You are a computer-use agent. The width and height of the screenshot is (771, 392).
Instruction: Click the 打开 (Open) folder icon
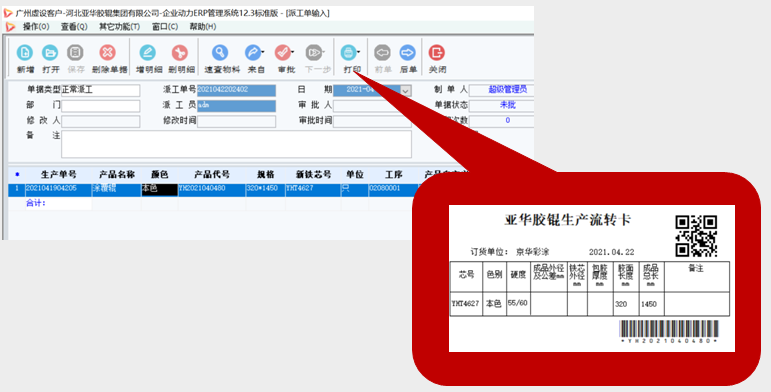[50, 52]
